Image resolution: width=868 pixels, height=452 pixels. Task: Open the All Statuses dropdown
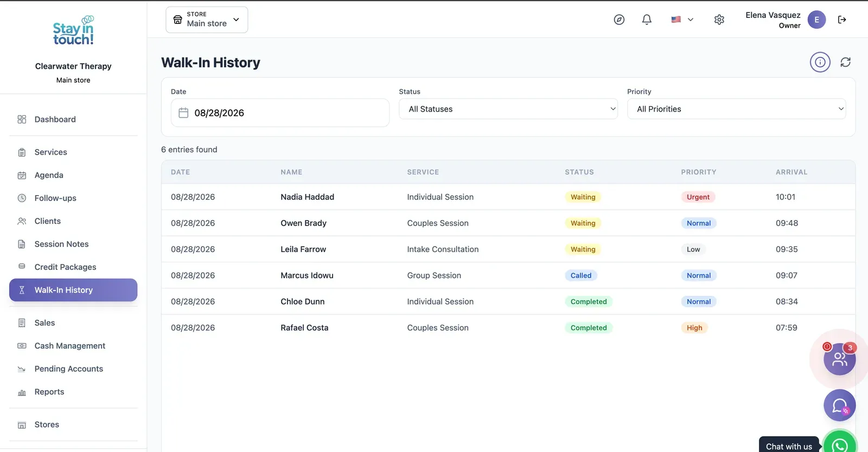click(x=508, y=109)
